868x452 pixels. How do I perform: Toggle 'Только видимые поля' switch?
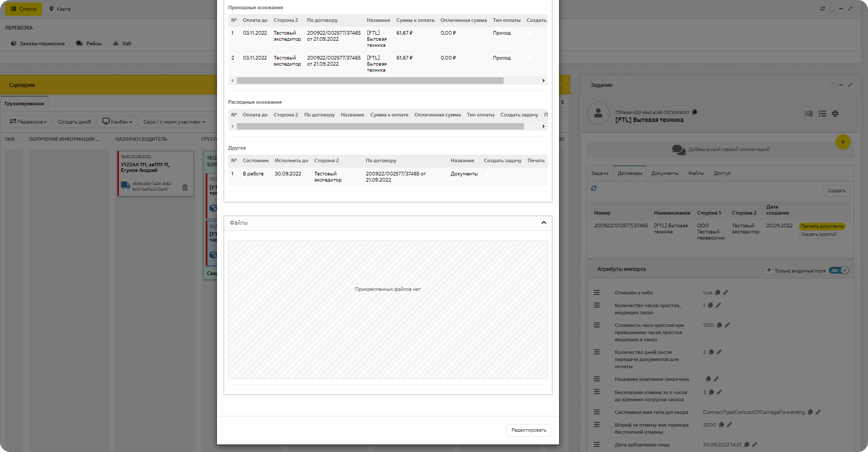coord(839,270)
